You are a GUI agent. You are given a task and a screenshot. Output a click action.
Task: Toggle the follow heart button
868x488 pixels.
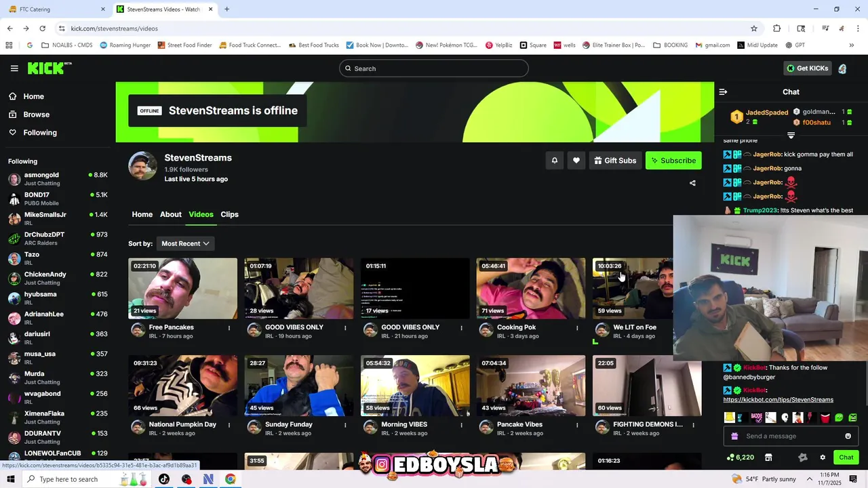(576, 161)
